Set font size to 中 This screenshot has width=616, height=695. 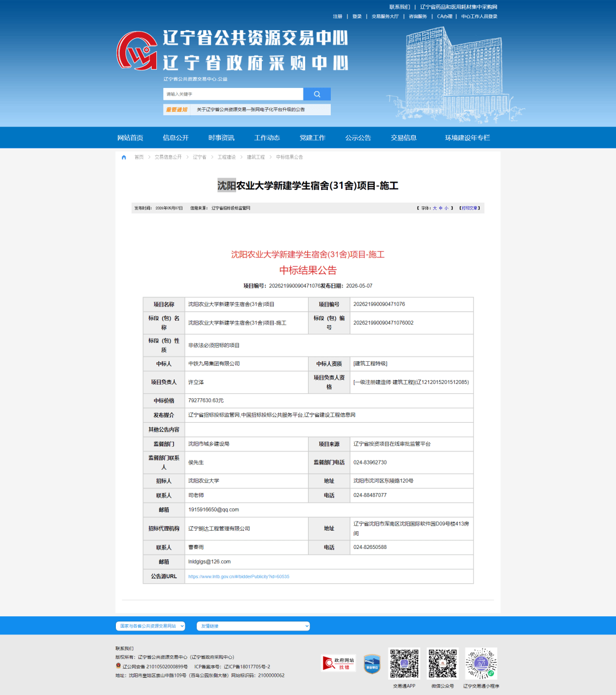pos(440,208)
